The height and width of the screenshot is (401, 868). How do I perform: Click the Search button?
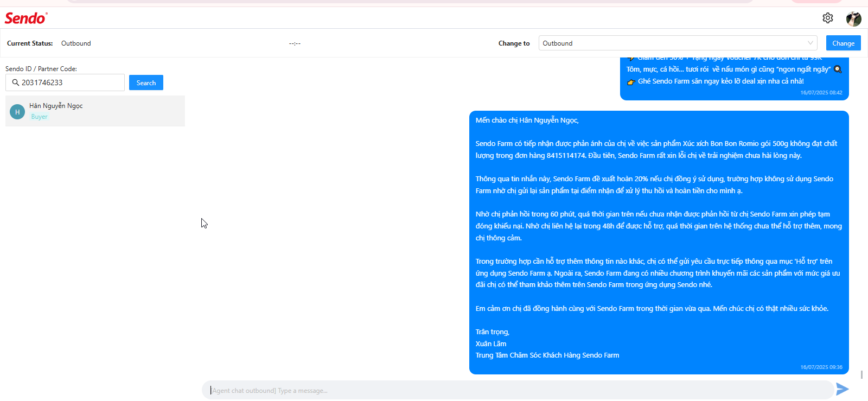(146, 82)
